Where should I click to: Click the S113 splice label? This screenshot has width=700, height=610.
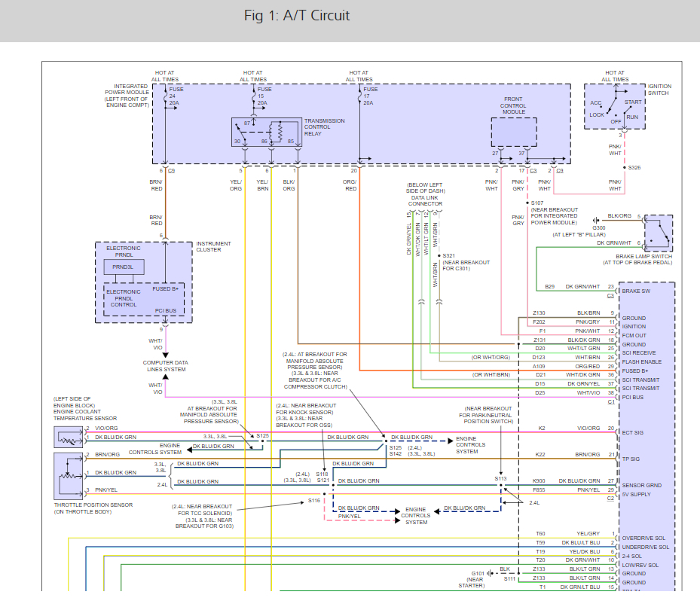(500, 479)
